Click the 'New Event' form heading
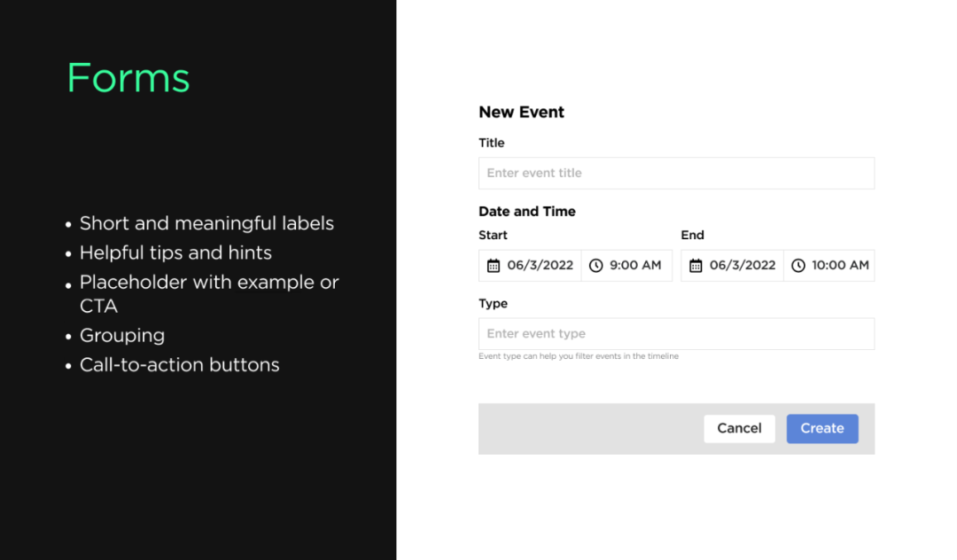 (x=521, y=113)
